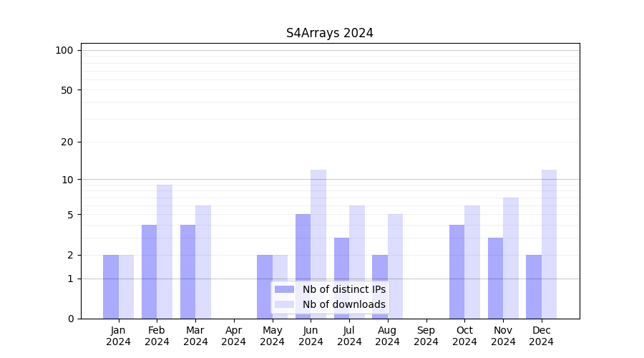Click the Apr 2024 x-axis label

234,336
